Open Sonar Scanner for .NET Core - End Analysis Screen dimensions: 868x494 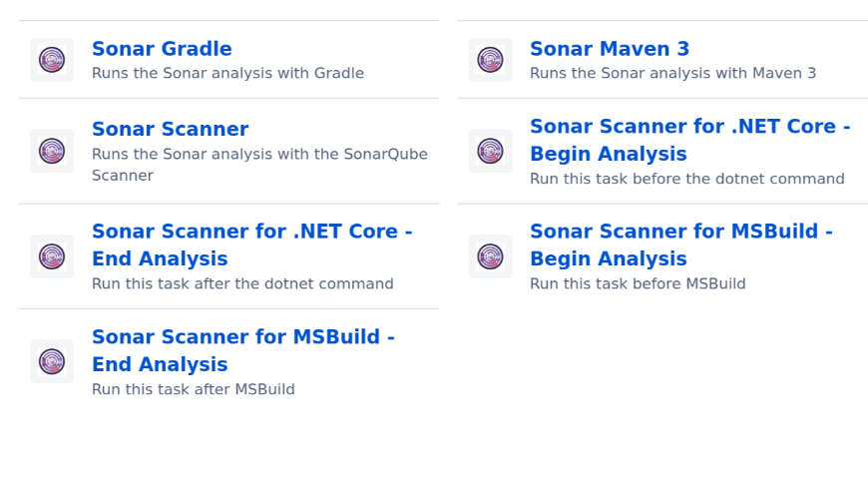click(x=251, y=245)
